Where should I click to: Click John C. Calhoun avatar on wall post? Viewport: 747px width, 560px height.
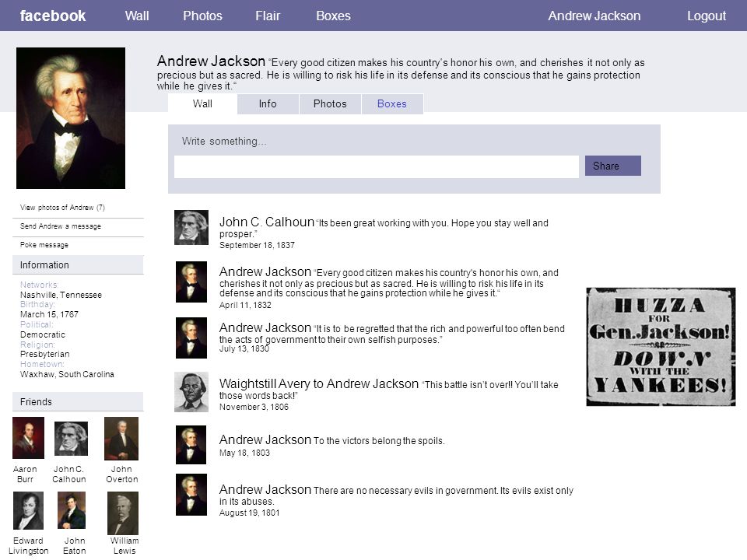click(x=191, y=228)
